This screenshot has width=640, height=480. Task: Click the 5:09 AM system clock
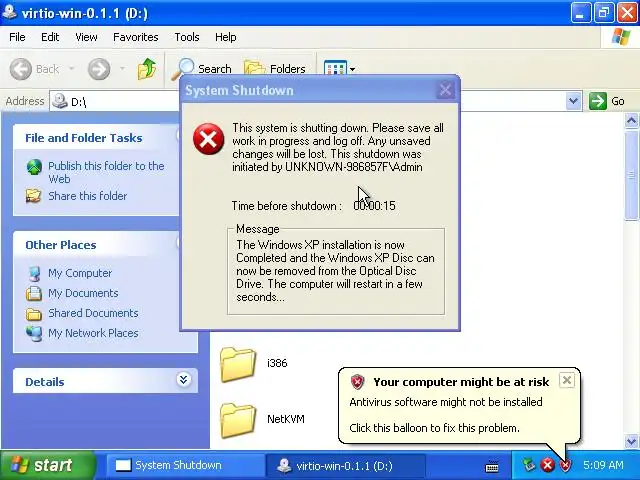pos(603,465)
